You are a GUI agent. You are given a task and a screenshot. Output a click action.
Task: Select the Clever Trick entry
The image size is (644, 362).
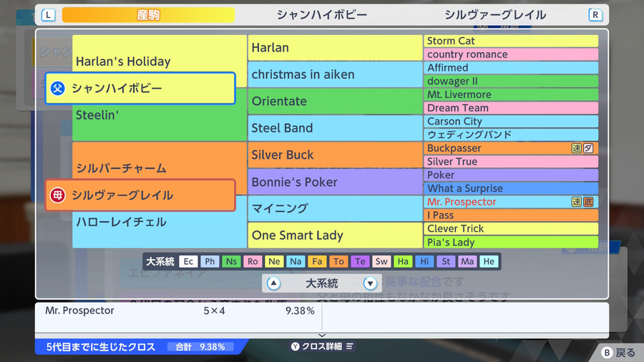coord(511,229)
